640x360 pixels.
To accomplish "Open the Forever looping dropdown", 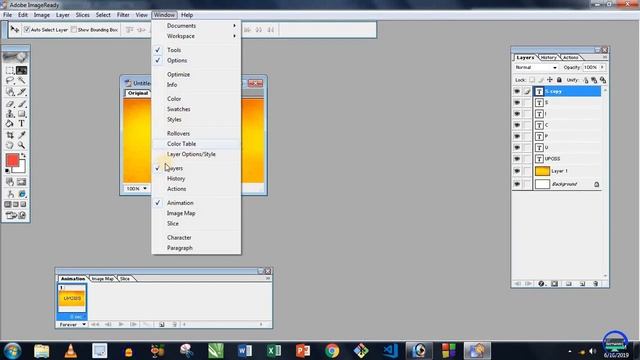I will [72, 324].
